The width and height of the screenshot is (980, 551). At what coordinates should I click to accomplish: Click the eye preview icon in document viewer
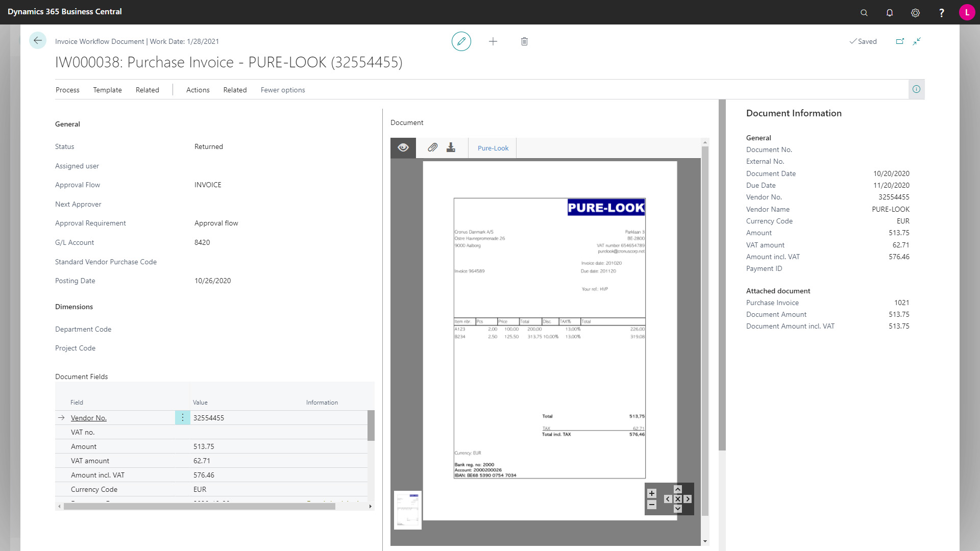[x=403, y=147]
